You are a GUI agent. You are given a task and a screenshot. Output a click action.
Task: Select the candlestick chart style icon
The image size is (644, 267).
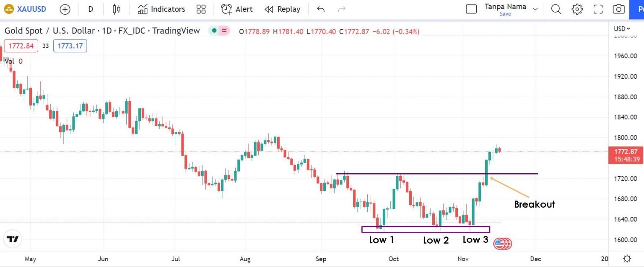click(116, 9)
